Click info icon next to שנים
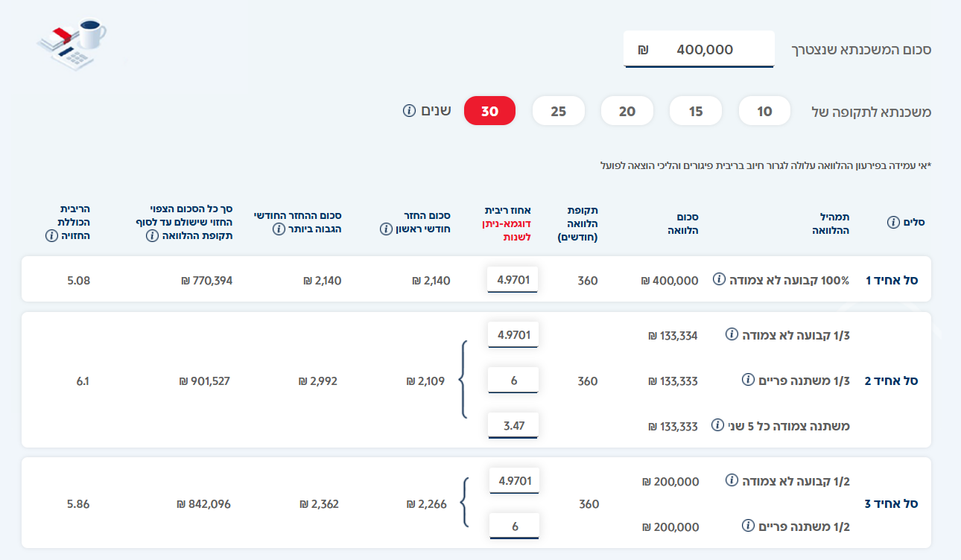This screenshot has height=560, width=961. point(409,111)
